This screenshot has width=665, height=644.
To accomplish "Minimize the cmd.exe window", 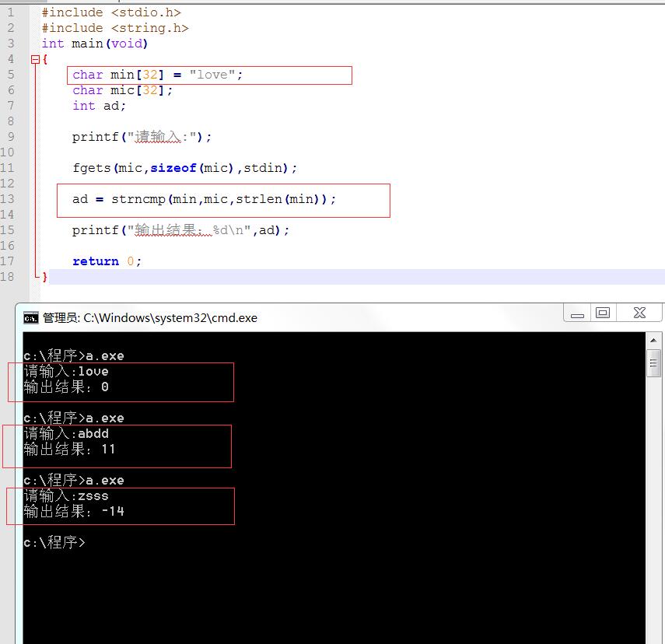I will (577, 314).
